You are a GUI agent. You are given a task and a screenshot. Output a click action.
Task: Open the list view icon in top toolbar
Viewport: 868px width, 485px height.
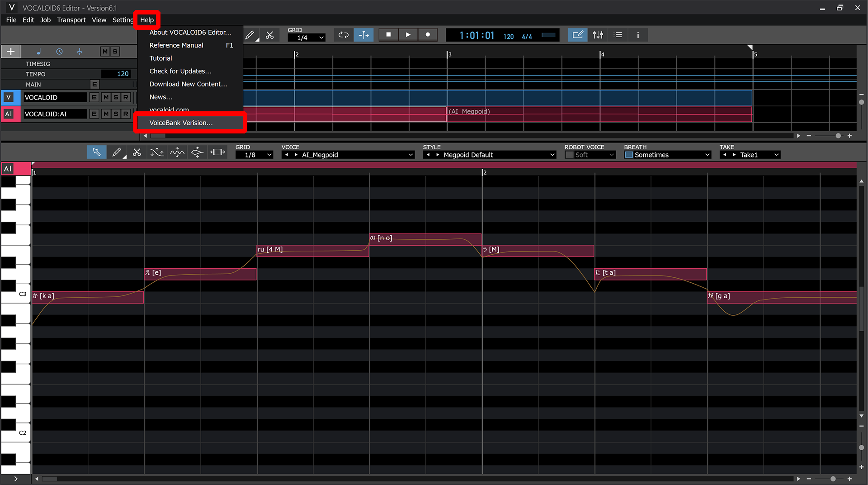pyautogui.click(x=618, y=35)
